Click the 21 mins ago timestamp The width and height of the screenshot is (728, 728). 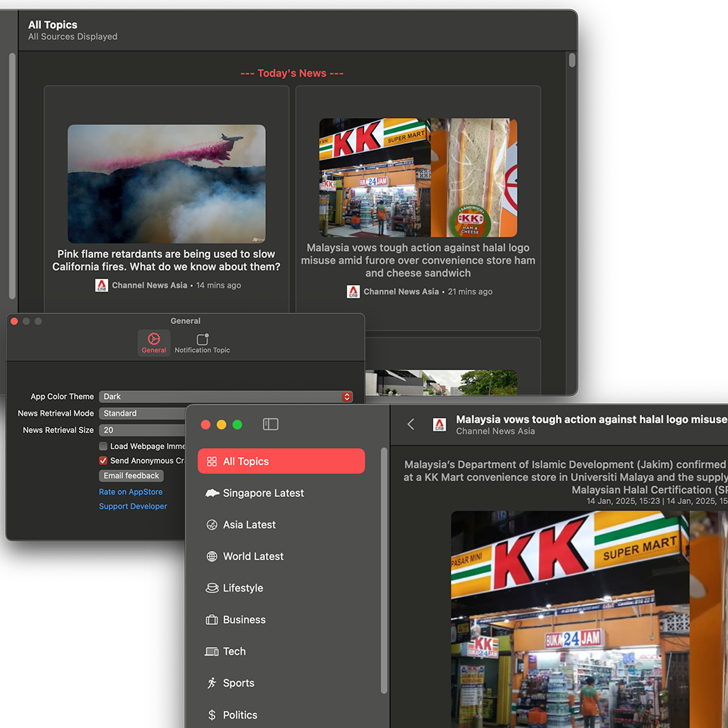pos(471,291)
